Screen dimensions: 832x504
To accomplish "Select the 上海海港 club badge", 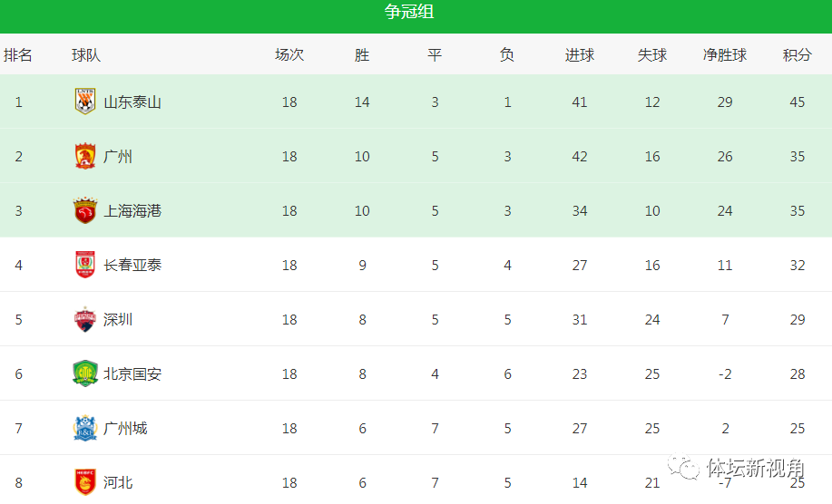I will point(85,210).
